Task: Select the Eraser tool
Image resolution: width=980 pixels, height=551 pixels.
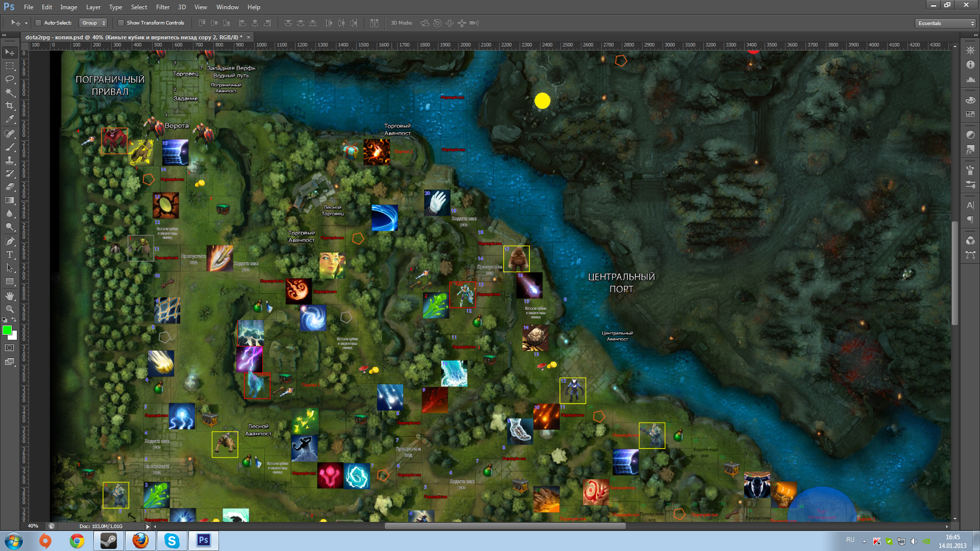Action: (10, 187)
